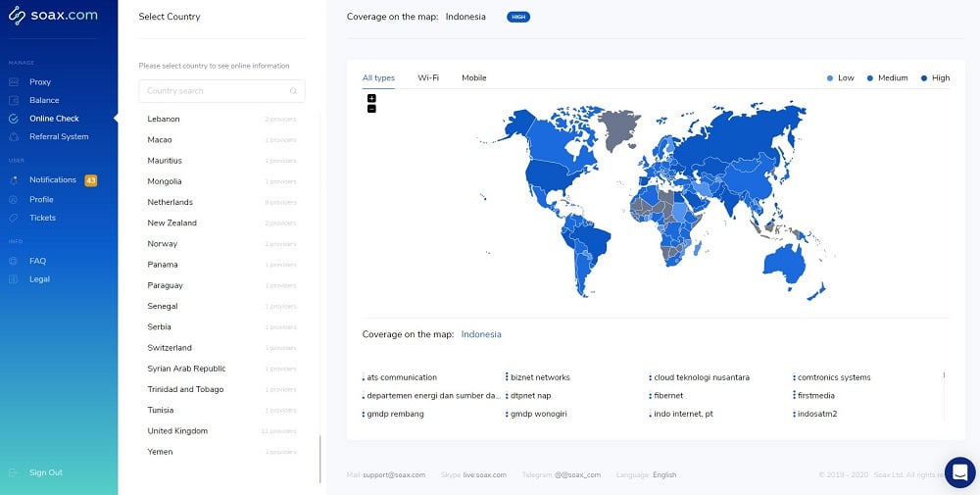
Task: Switch to the Mobile tab
Action: [473, 78]
